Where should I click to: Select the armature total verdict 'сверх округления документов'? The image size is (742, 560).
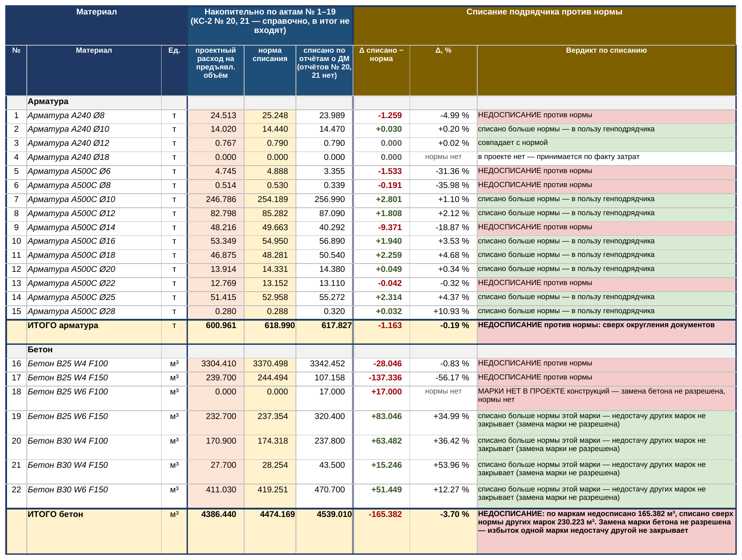point(606,332)
